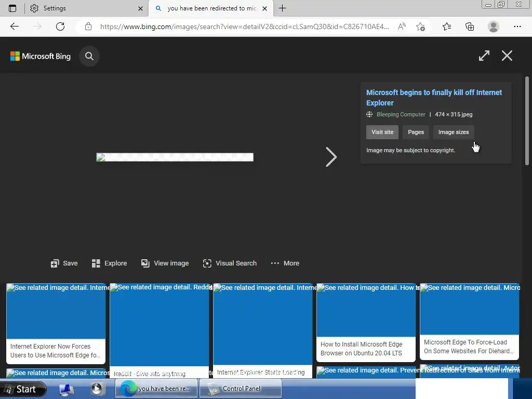Image resolution: width=532 pixels, height=399 pixels.
Task: Open the More options menu
Action: click(285, 263)
